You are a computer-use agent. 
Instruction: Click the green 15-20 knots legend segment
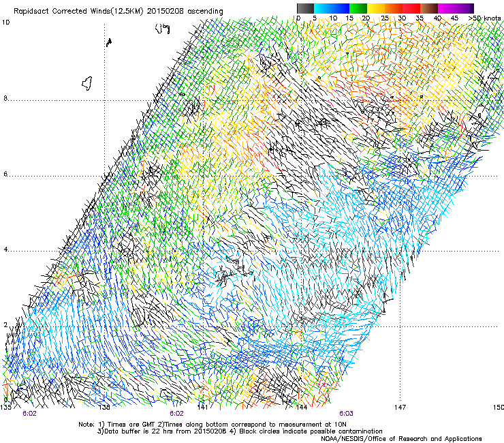(x=358, y=8)
